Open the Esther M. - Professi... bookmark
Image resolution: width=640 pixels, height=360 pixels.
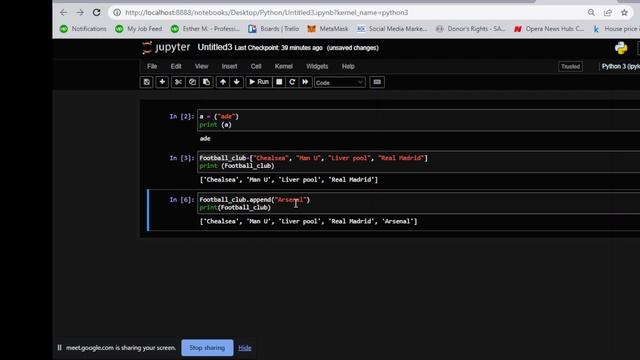tap(205, 29)
